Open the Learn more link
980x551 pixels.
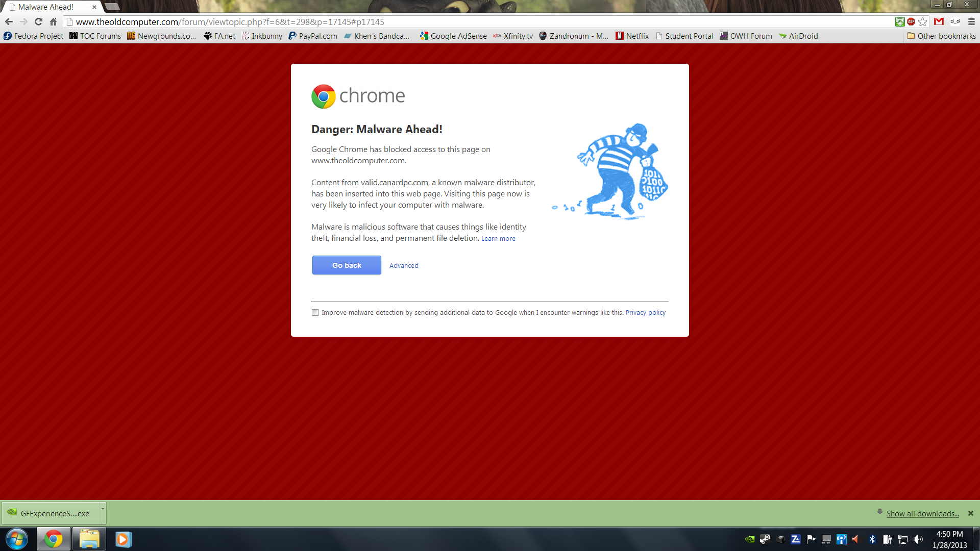(498, 239)
